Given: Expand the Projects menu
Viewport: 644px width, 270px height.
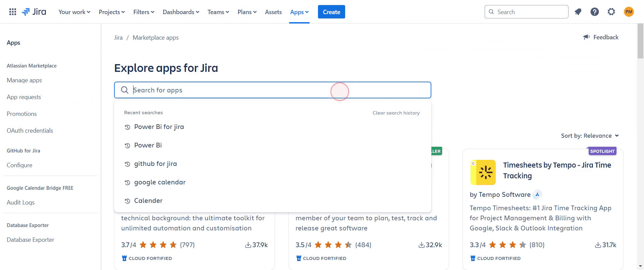Looking at the screenshot, I should click(112, 12).
